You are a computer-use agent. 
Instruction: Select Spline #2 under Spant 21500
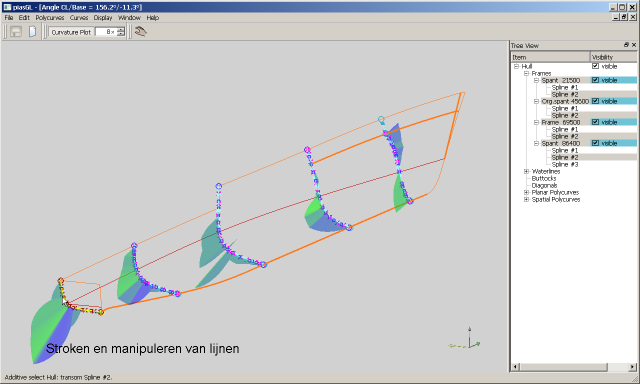565,94
